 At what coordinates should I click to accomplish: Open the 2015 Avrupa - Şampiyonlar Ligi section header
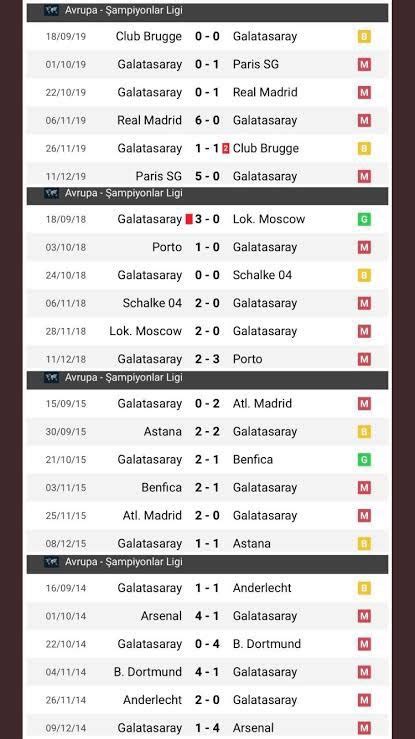[x=207, y=379]
